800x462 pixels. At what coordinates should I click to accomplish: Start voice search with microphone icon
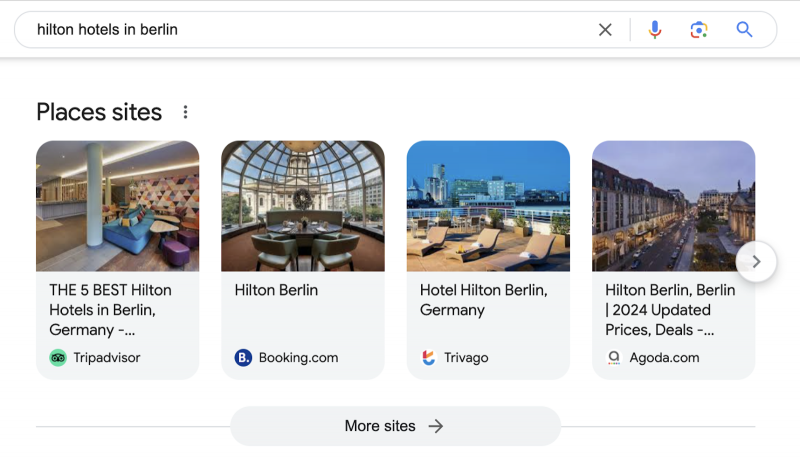click(x=655, y=30)
